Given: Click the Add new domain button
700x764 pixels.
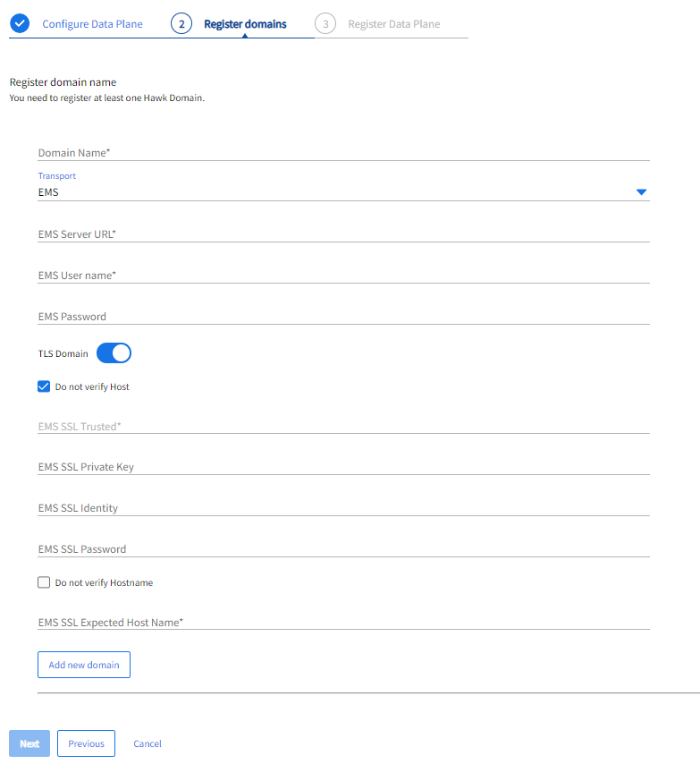Looking at the screenshot, I should (84, 665).
